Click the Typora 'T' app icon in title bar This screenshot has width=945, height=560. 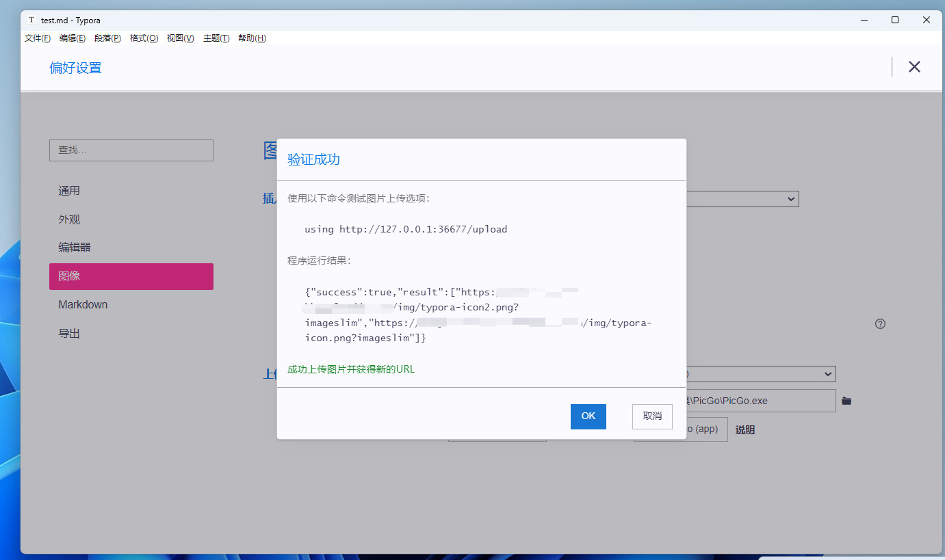31,21
